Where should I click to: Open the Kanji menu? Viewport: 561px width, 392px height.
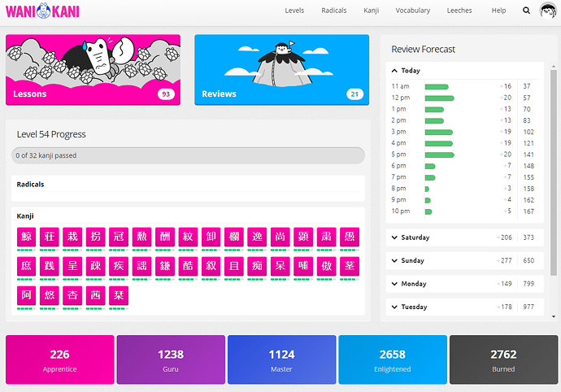click(x=371, y=11)
